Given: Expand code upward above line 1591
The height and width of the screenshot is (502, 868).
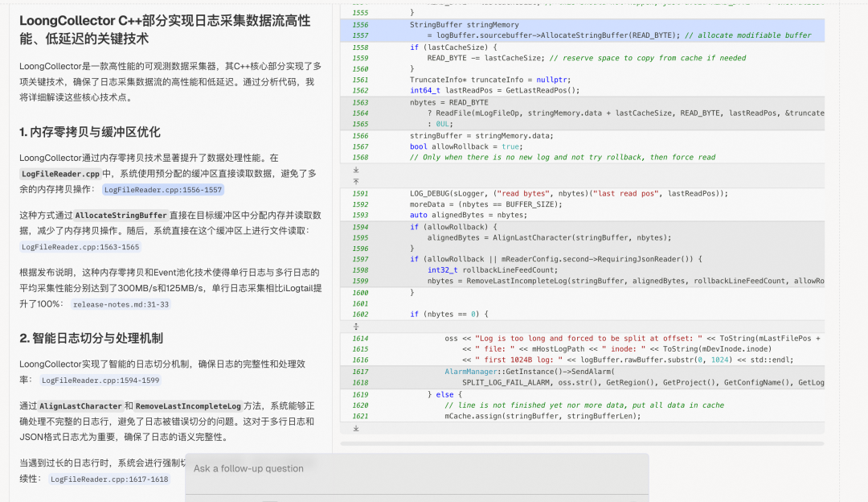Looking at the screenshot, I should (356, 182).
